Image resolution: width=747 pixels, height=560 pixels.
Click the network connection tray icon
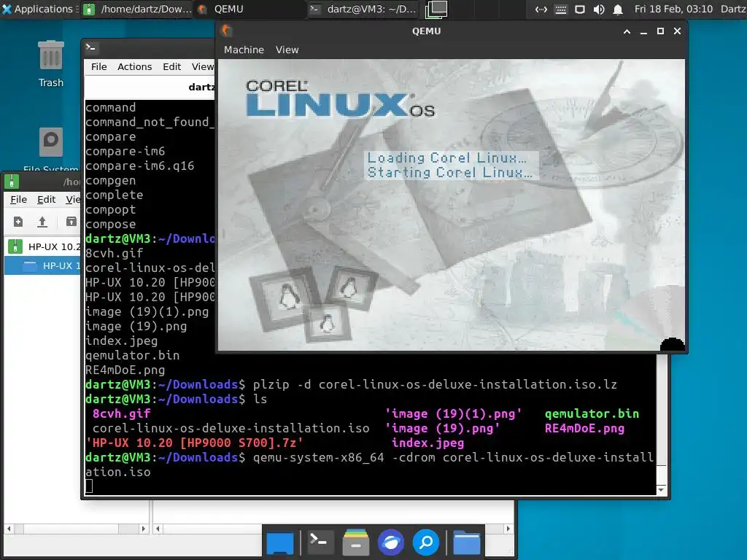541,9
